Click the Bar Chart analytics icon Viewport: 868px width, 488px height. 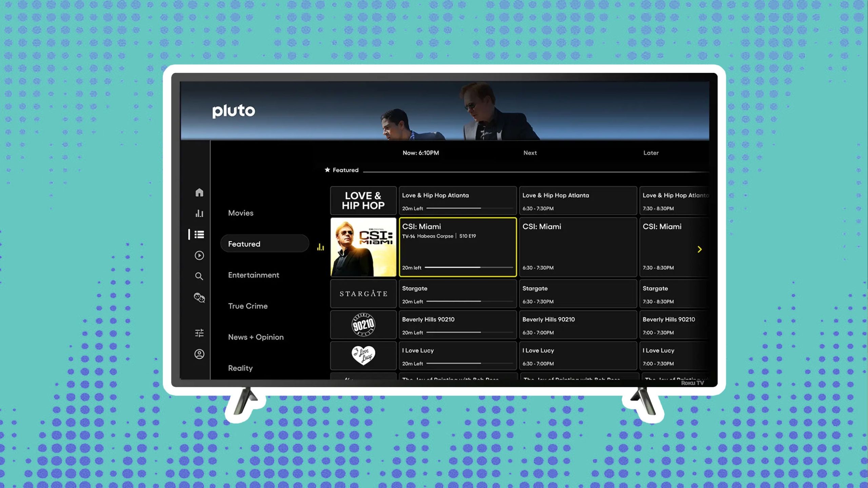click(x=199, y=213)
